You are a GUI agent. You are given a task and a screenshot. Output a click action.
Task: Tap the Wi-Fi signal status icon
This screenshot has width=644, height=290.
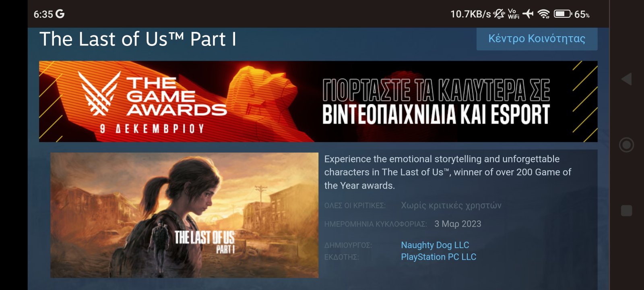(544, 14)
